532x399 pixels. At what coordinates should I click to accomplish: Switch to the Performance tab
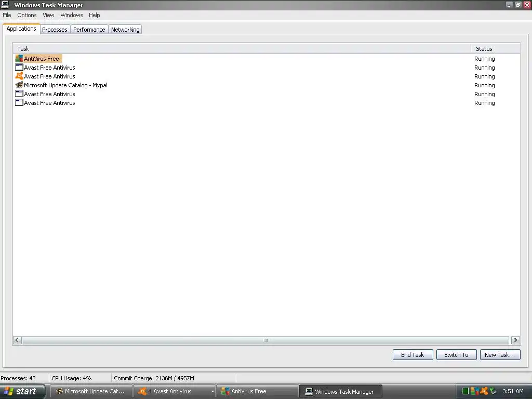tap(89, 30)
